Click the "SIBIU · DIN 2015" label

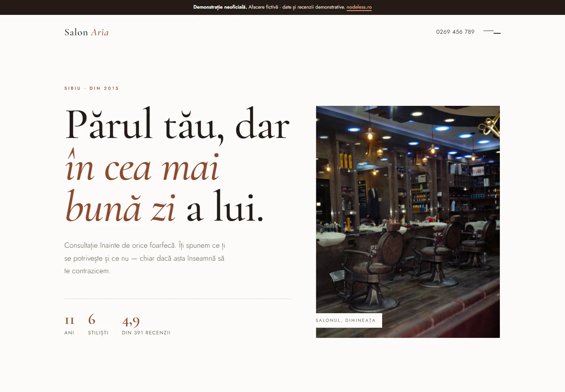(x=91, y=88)
